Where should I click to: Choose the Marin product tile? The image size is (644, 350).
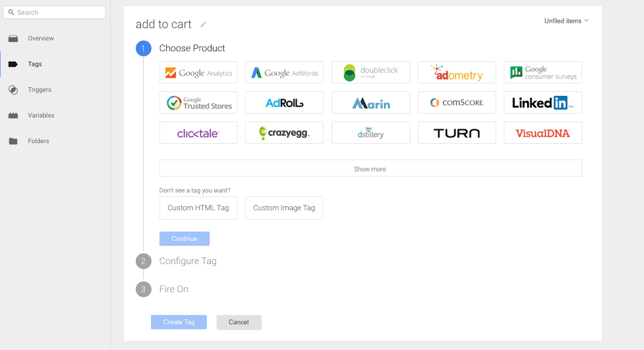click(370, 102)
